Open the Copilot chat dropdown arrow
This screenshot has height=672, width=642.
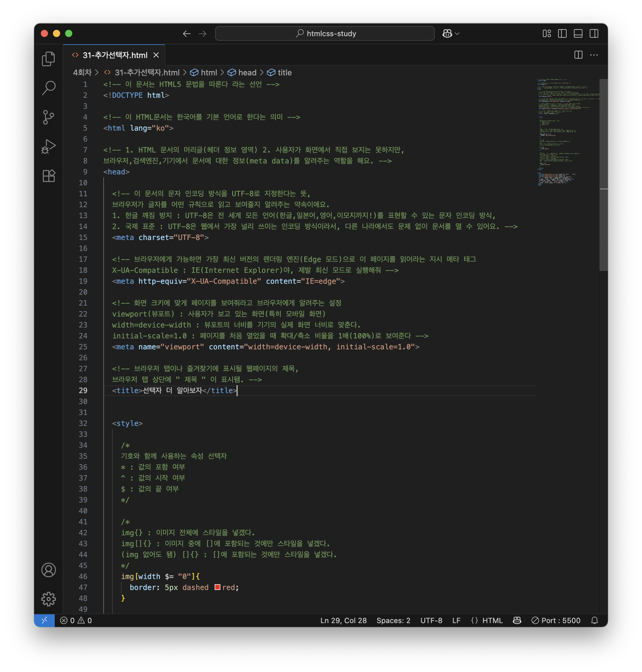pos(457,33)
